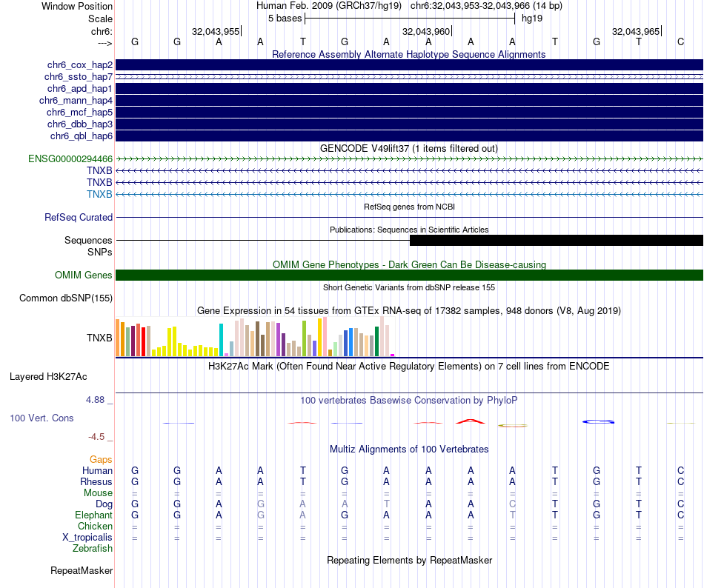Open the chr6_mann_hap4 haplotype label
704x588 pixels.
pyautogui.click(x=76, y=101)
